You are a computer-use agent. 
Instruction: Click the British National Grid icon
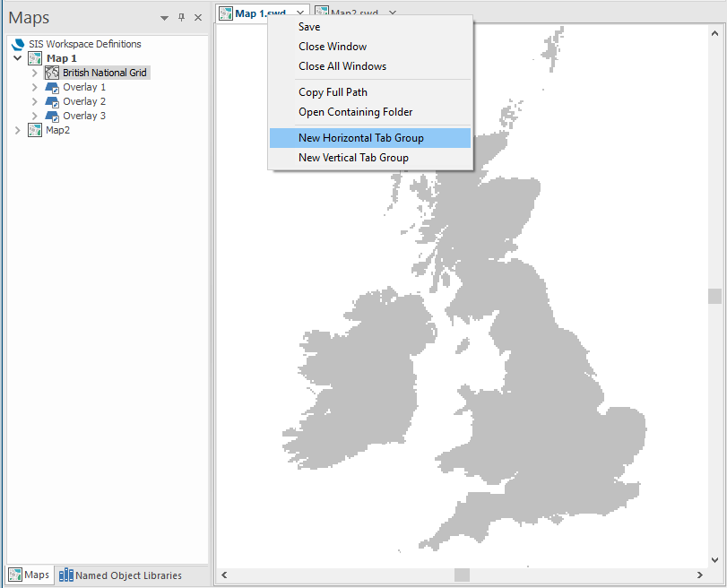52,73
